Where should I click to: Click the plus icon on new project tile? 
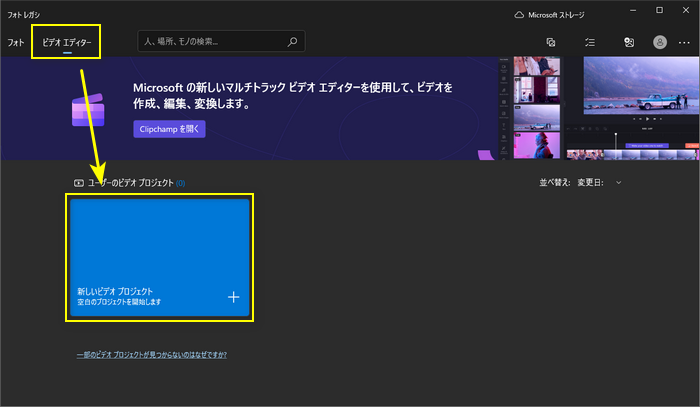pyautogui.click(x=233, y=297)
